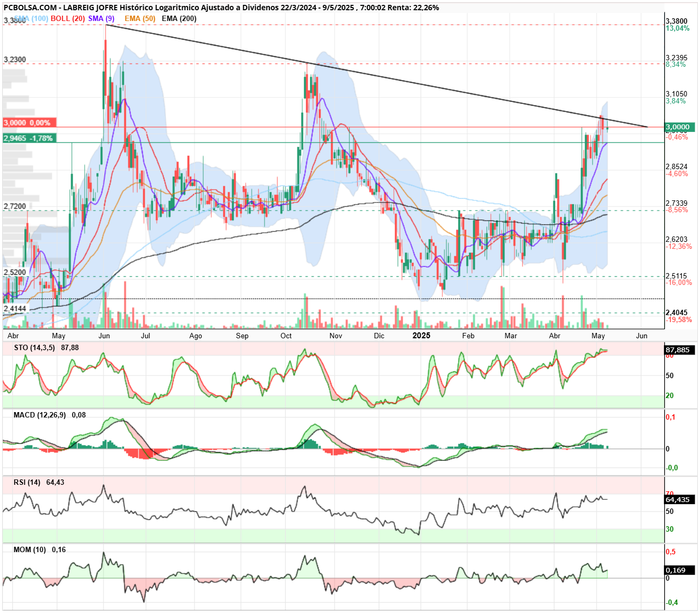
Task: Select the 3,2300 level label
Action: click(15, 60)
